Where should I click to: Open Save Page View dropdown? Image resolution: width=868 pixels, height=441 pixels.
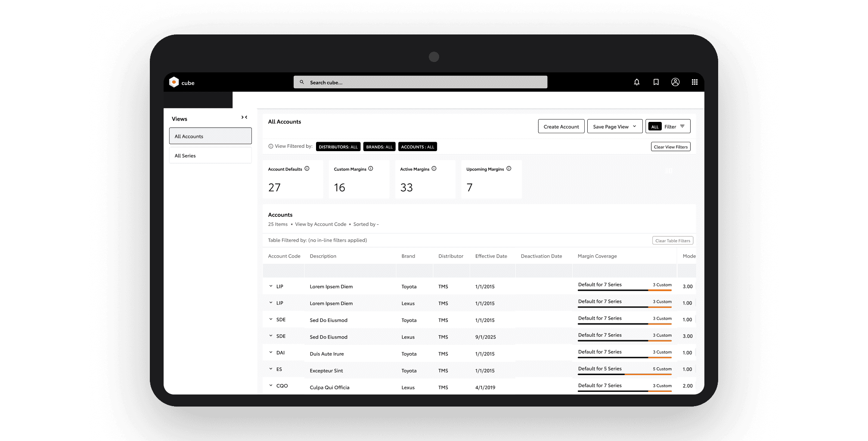point(615,127)
